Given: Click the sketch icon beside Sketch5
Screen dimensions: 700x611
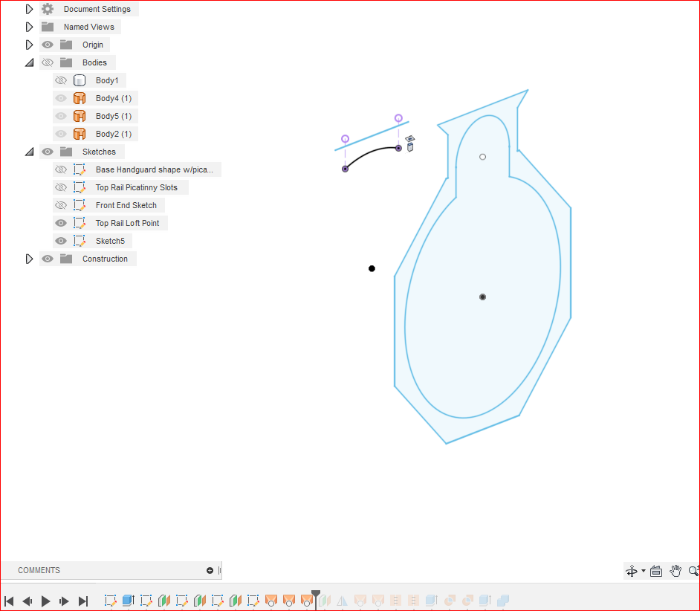Looking at the screenshot, I should coord(80,240).
